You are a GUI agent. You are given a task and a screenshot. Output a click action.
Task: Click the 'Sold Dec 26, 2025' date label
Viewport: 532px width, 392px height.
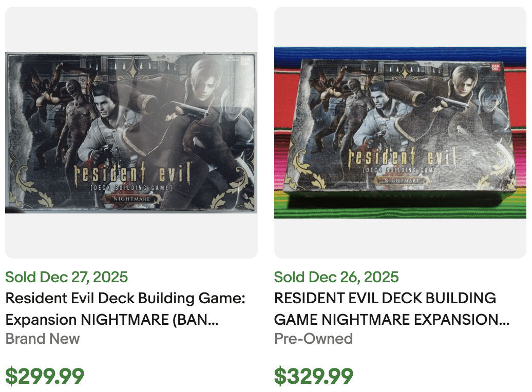pyautogui.click(x=336, y=277)
